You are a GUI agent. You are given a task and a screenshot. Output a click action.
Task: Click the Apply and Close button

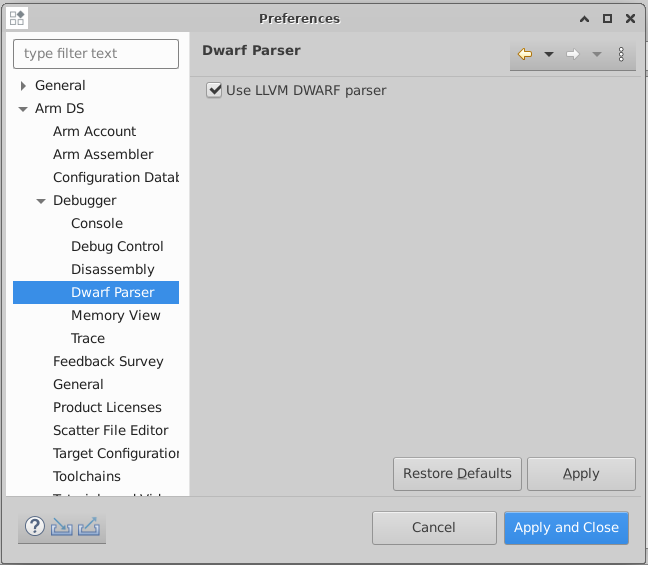[x=566, y=527]
